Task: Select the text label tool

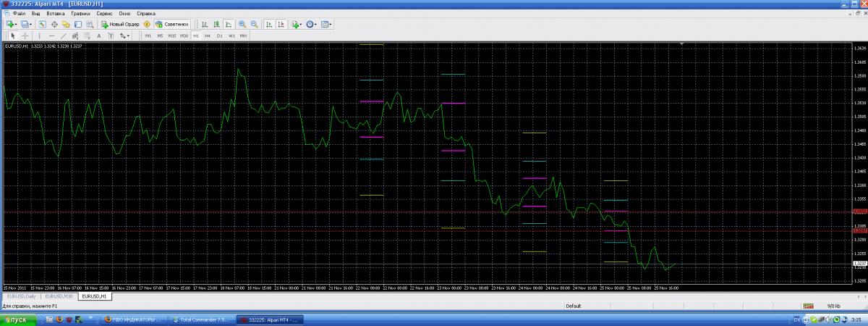Action: coord(98,35)
